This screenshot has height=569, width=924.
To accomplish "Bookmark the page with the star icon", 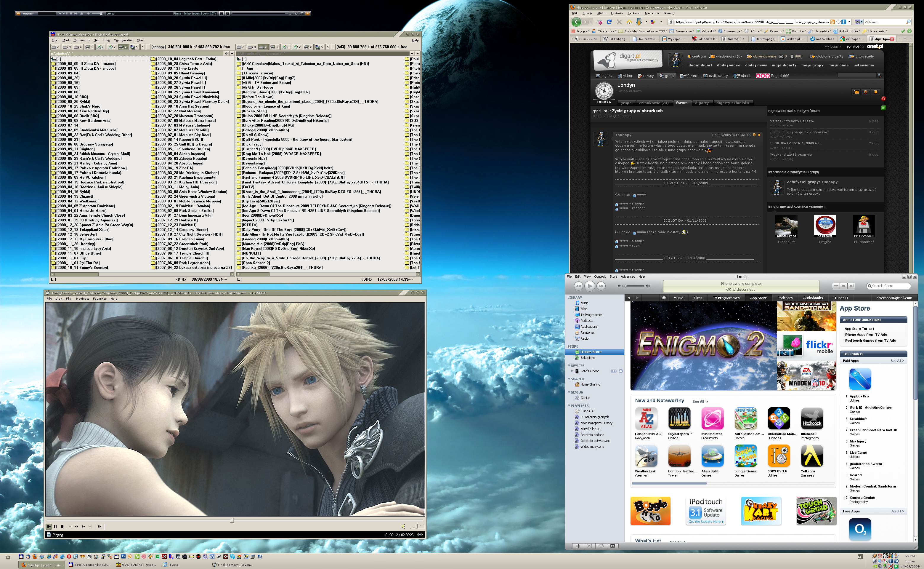I will coord(838,22).
